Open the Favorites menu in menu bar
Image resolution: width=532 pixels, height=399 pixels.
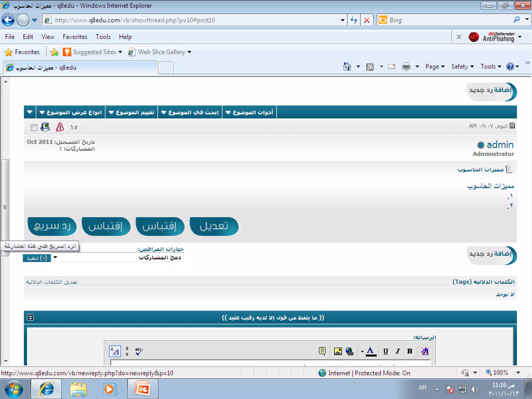tap(75, 37)
